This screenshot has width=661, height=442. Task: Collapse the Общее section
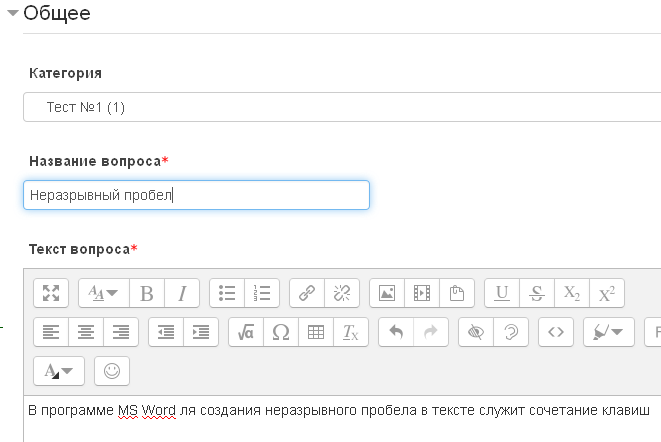(x=13, y=13)
